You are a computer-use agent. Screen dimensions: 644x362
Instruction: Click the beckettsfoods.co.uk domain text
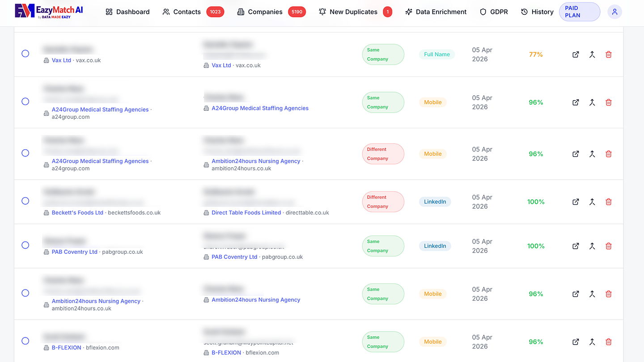[134, 213]
